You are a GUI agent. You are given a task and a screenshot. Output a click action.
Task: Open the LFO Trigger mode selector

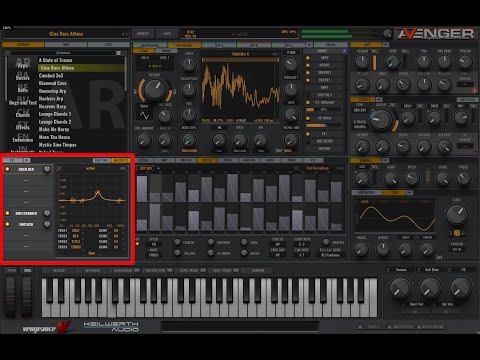tap(457, 249)
